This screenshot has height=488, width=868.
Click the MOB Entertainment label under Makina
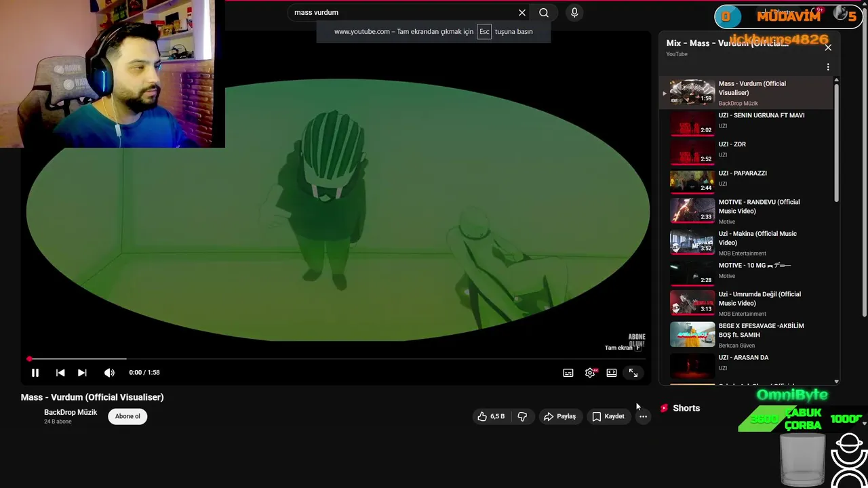(743, 253)
